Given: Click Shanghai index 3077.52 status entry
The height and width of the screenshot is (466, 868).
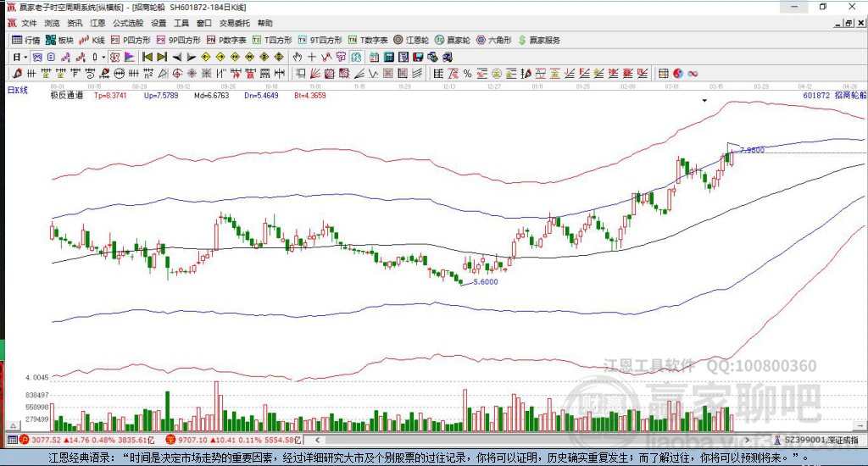Looking at the screenshot, I should coord(88,440).
